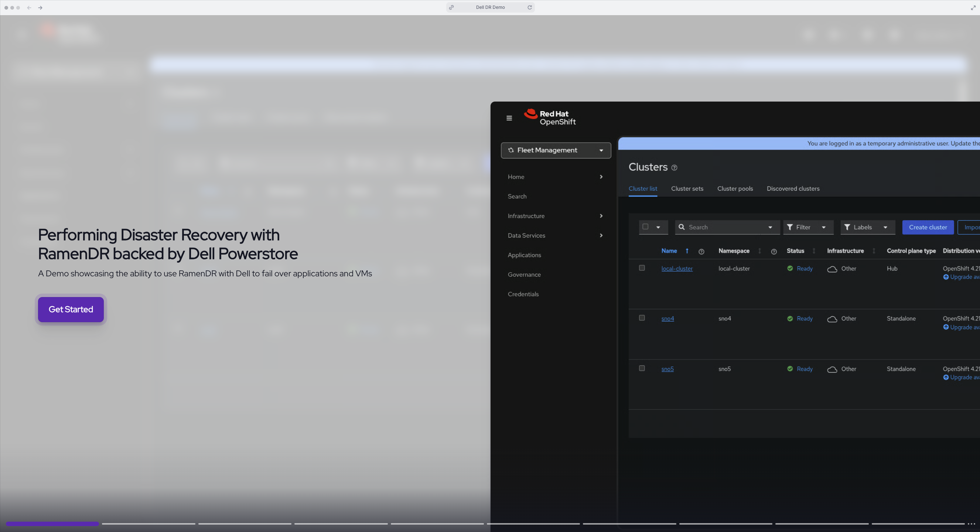Image resolution: width=980 pixels, height=532 pixels.
Task: Click the Hub control plane cell
Action: [892, 269]
